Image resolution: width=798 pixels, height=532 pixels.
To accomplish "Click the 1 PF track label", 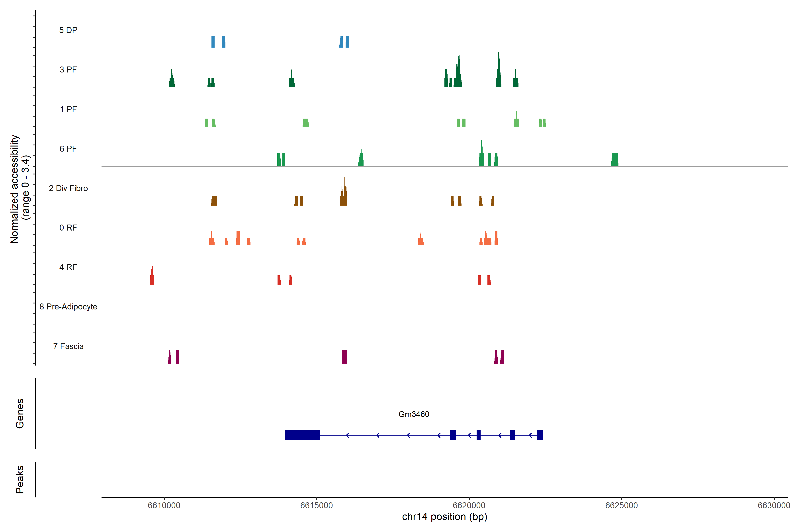I will pos(68,109).
